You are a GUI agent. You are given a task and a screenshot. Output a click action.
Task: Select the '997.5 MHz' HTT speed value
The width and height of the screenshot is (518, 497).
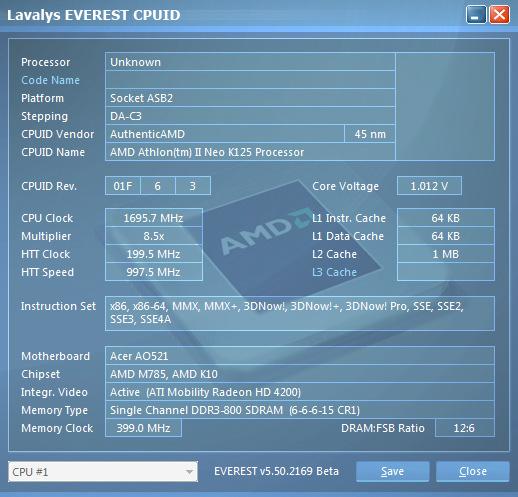coord(154,272)
